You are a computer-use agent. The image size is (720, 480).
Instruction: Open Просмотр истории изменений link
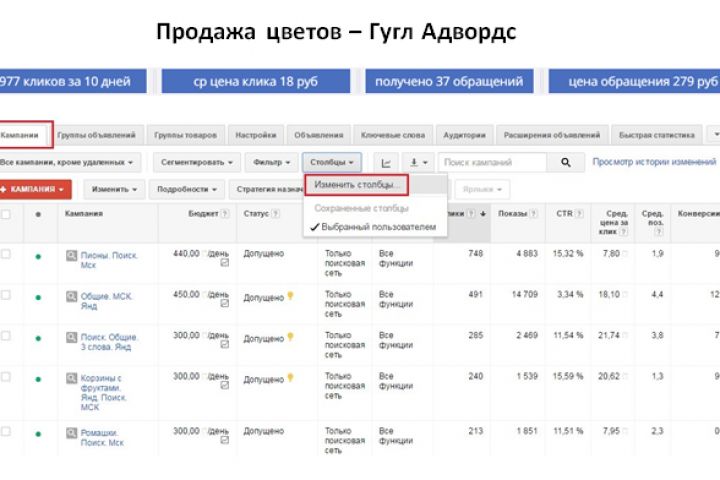point(654,162)
